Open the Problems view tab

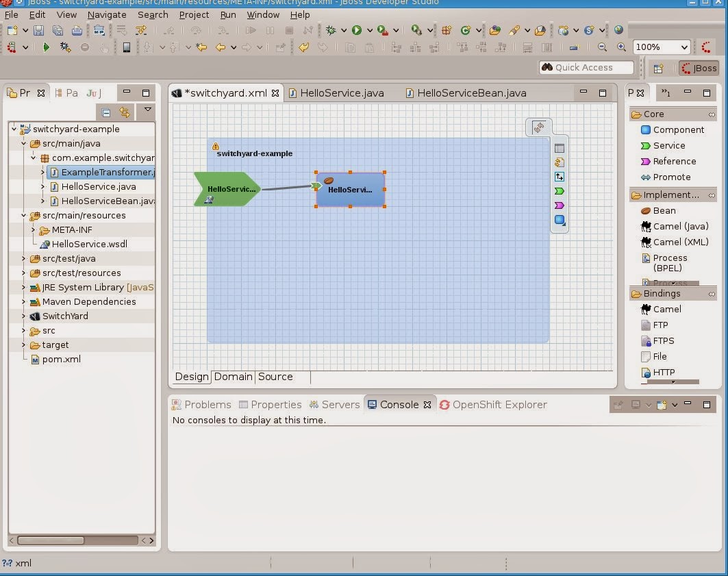pos(201,405)
